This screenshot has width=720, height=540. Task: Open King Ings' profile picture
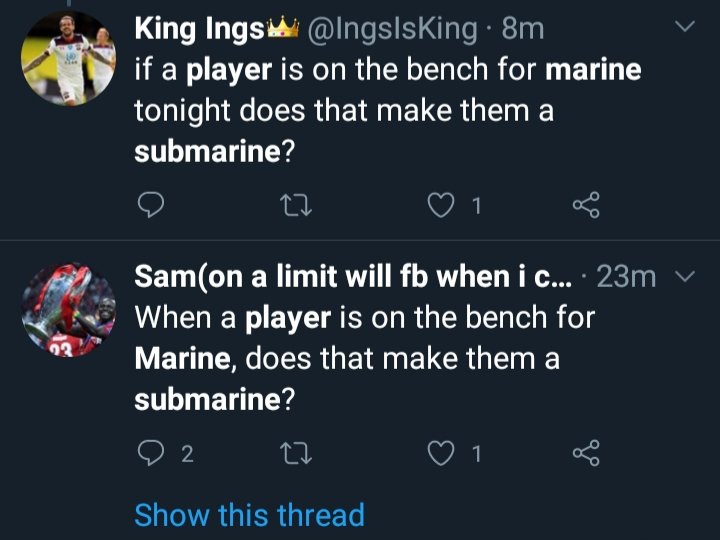point(69,57)
